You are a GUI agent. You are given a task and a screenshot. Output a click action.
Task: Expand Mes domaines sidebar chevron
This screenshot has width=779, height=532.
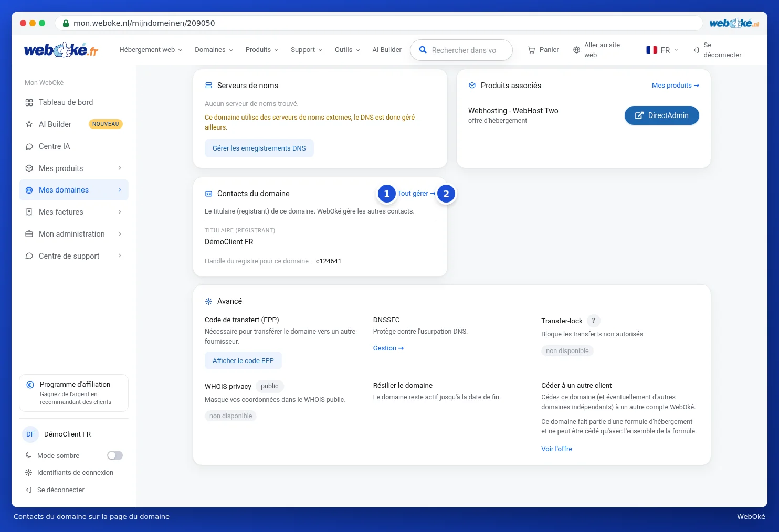tap(120, 190)
